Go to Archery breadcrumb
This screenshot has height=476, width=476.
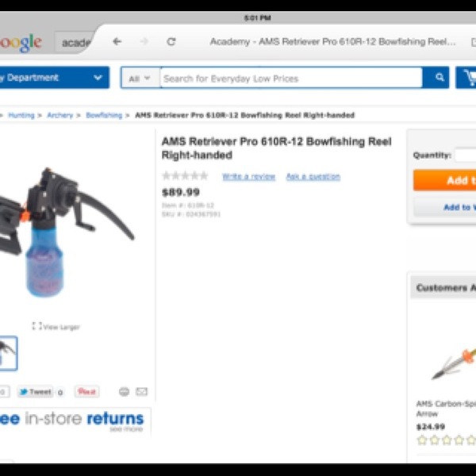point(60,115)
